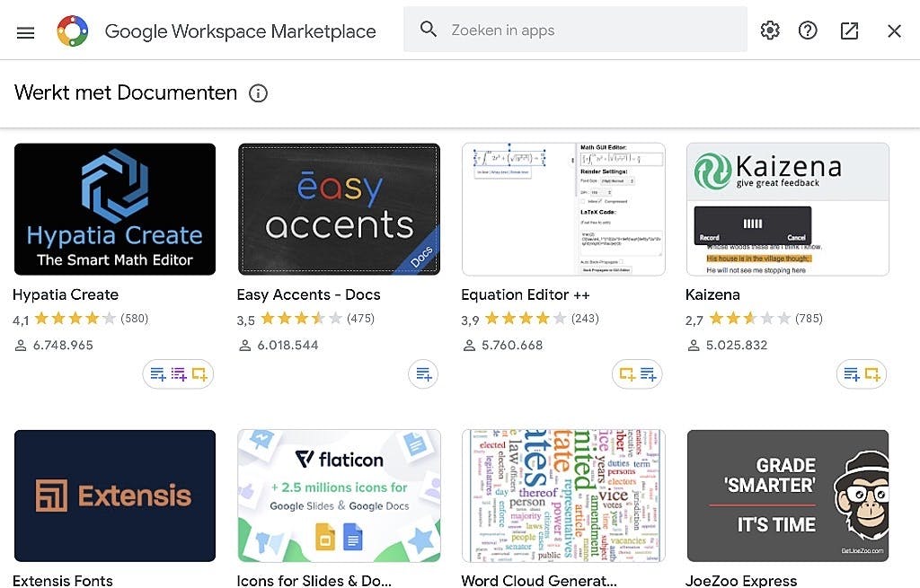Open the Easy Accents app thumbnail

339,209
